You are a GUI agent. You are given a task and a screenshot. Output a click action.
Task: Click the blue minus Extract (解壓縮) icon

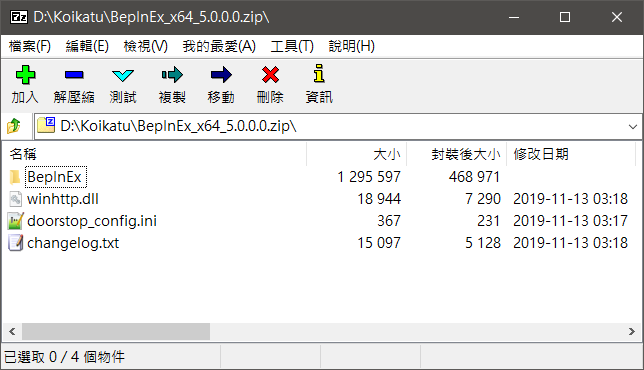[74, 75]
